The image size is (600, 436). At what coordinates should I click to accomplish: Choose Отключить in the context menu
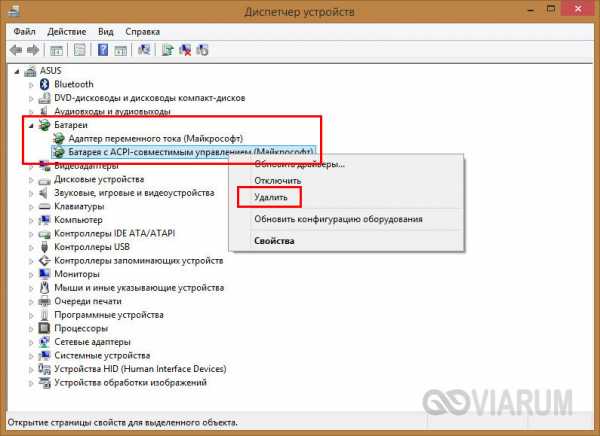pos(277,180)
